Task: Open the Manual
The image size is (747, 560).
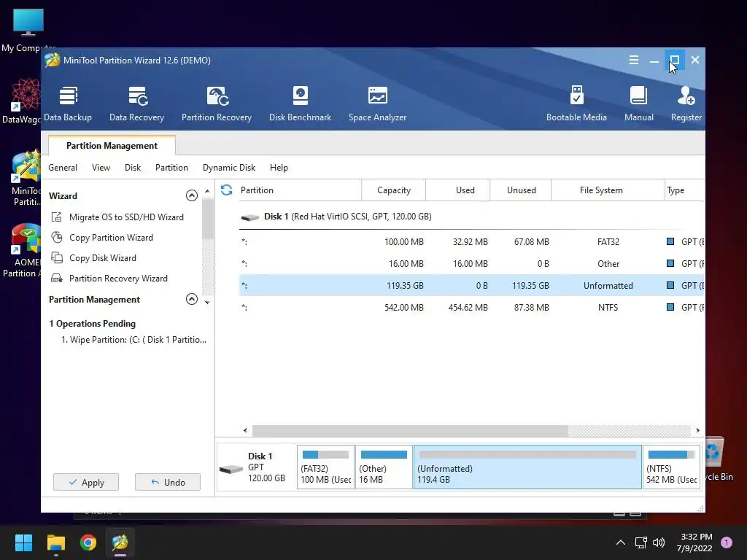Action: click(x=639, y=104)
